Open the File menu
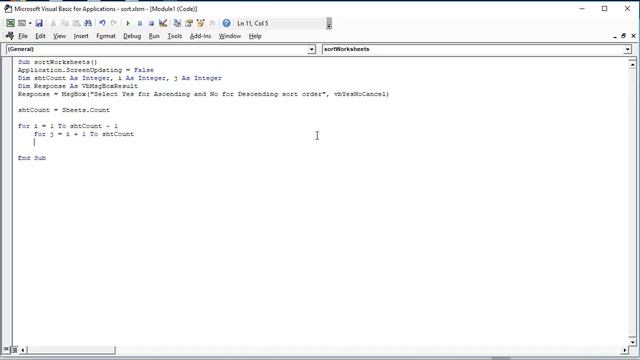The height and width of the screenshot is (360, 640). [x=23, y=36]
